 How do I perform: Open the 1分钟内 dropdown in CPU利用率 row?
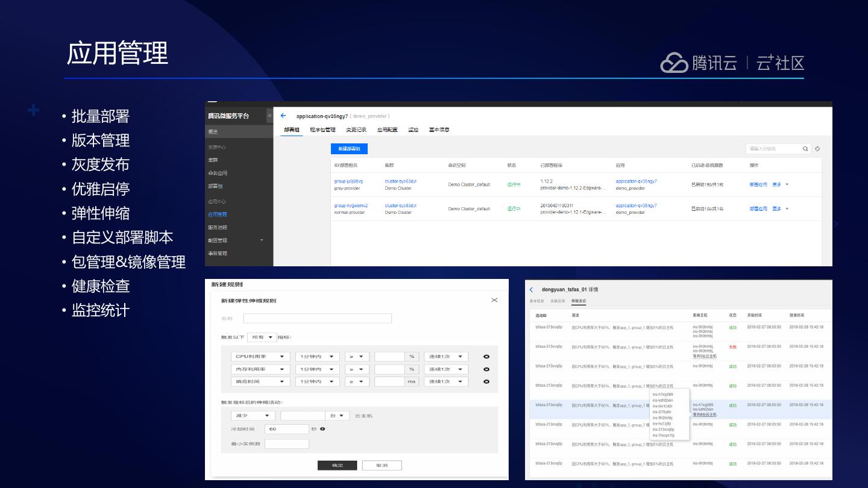318,357
